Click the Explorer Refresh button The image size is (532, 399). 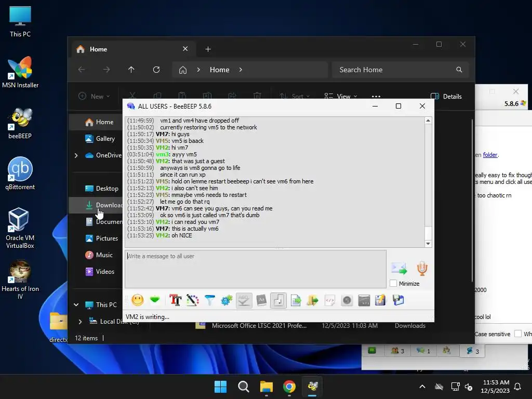(x=156, y=70)
